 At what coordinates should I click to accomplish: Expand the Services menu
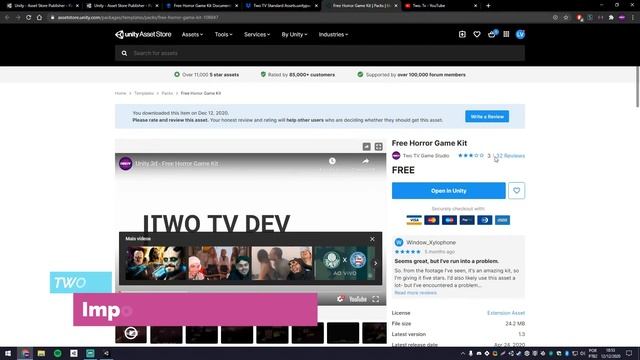[257, 35]
